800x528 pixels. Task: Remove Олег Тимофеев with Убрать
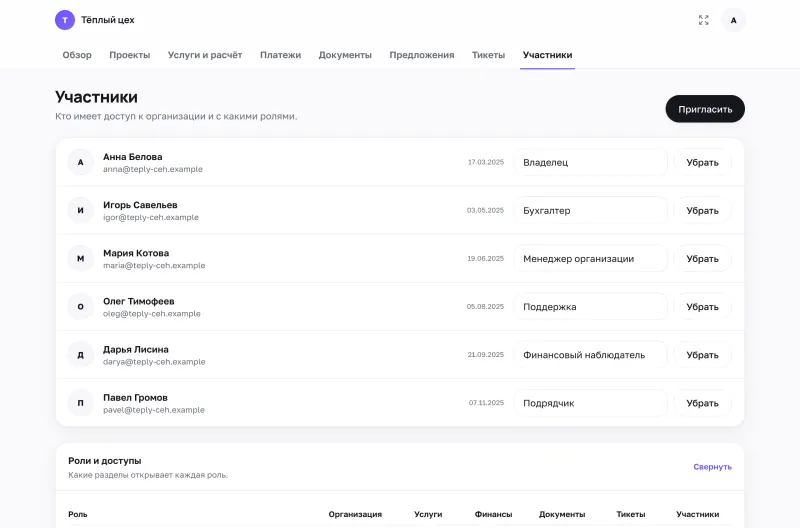point(702,307)
